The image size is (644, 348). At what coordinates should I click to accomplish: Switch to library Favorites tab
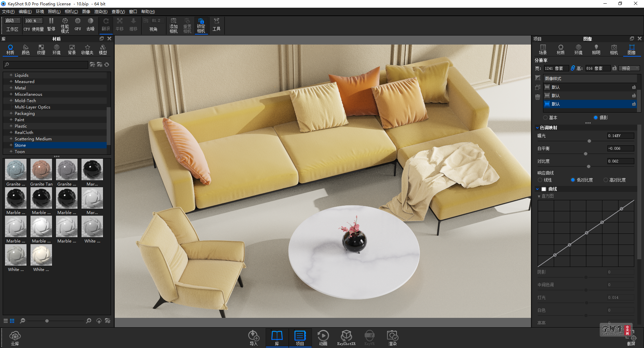pos(87,50)
